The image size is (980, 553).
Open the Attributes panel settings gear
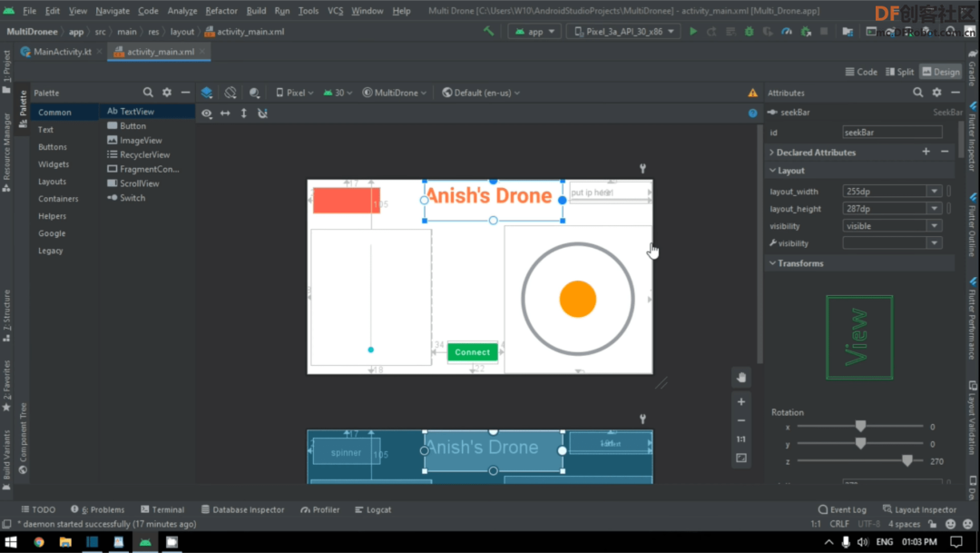tap(938, 93)
